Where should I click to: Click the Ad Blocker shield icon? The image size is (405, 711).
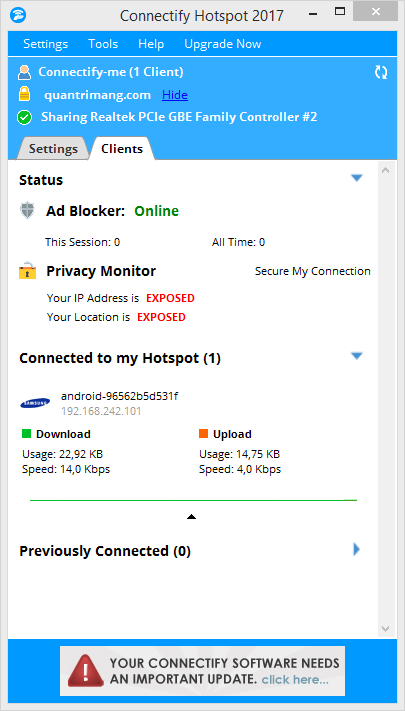[27, 211]
